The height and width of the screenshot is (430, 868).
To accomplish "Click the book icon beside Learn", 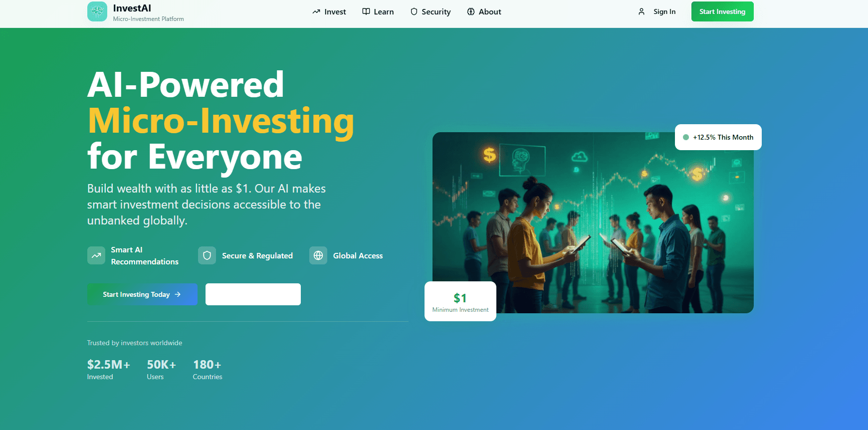I will [366, 11].
